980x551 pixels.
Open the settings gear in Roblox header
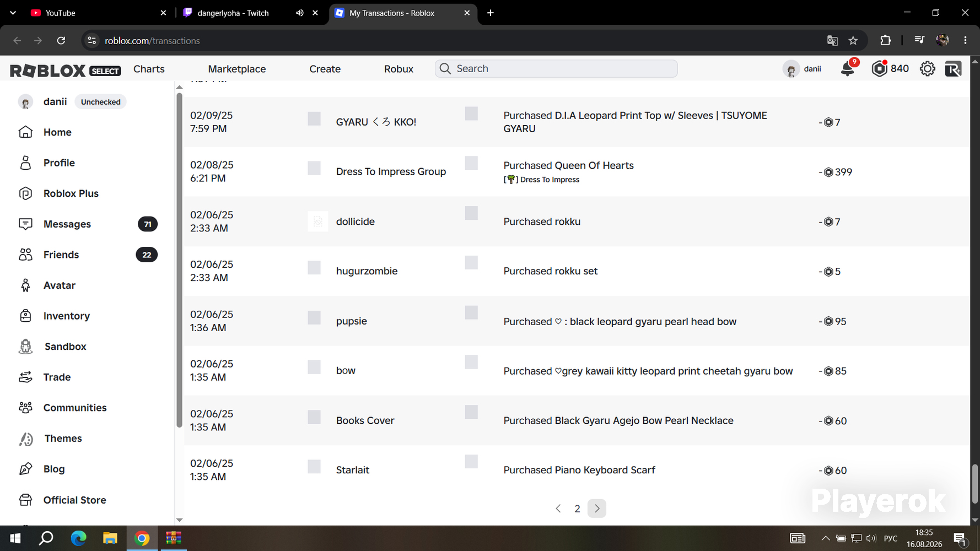928,69
